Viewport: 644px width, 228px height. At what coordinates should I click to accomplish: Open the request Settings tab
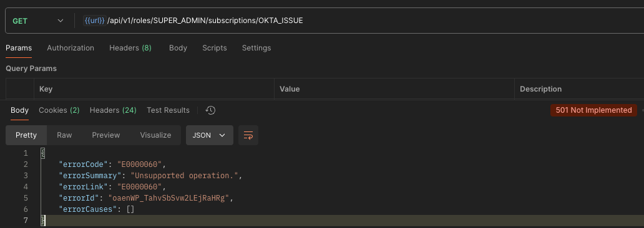[256, 48]
